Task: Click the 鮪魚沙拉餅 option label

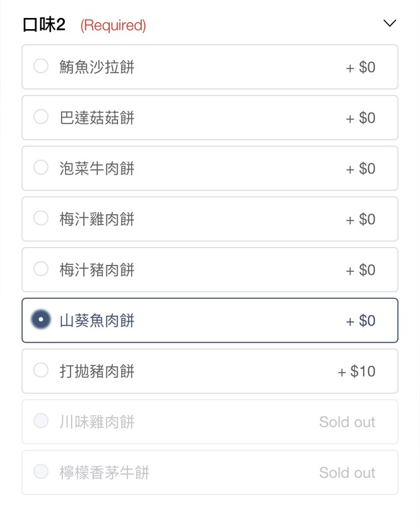Action: 96,67
